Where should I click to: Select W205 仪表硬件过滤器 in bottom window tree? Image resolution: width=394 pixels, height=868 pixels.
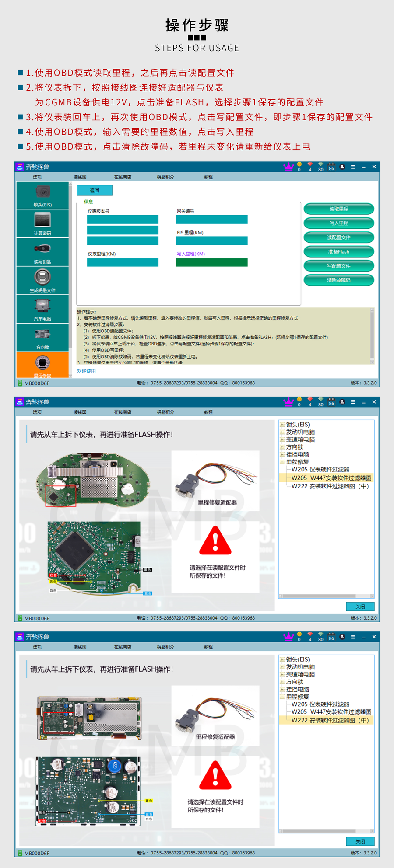tap(320, 704)
